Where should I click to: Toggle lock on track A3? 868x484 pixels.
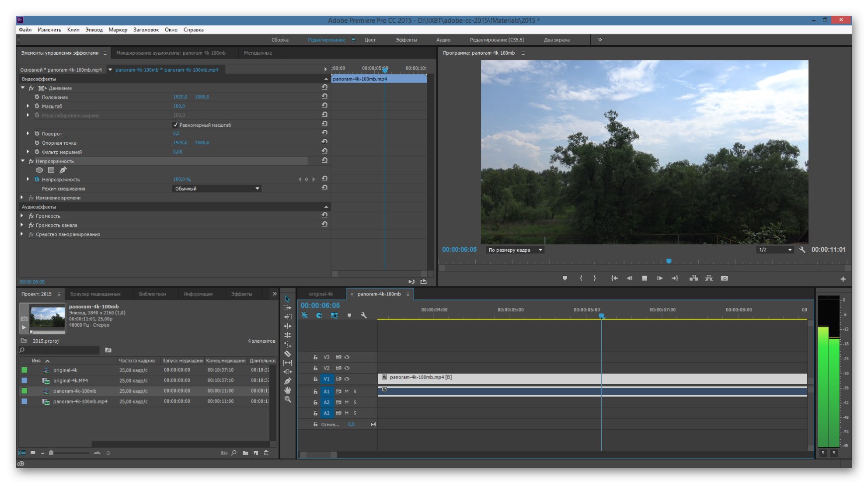(315, 413)
